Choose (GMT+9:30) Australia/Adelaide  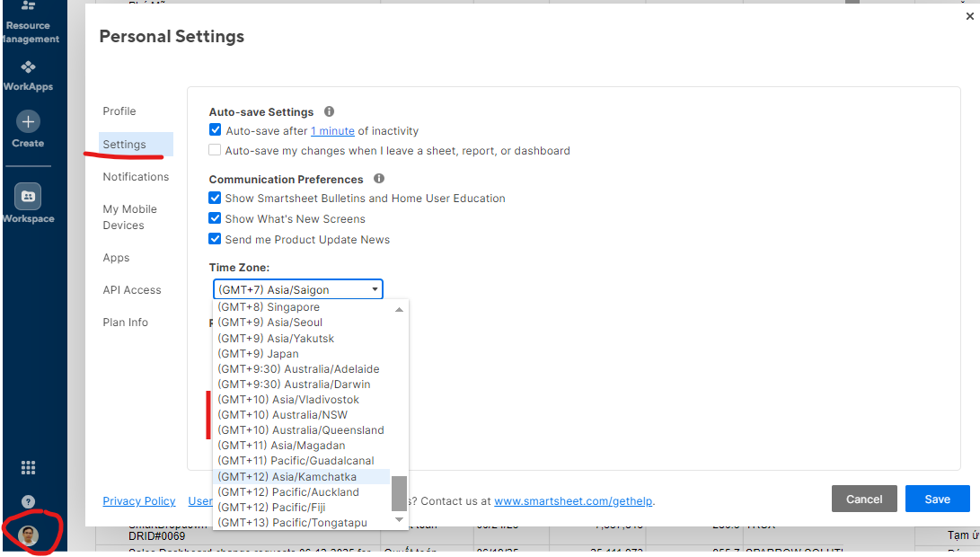(x=302, y=369)
